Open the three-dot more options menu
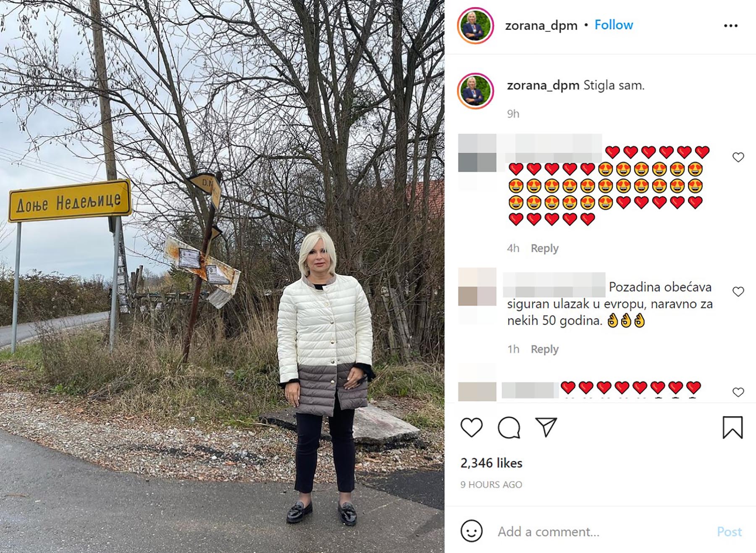This screenshot has width=756, height=553. tap(731, 26)
